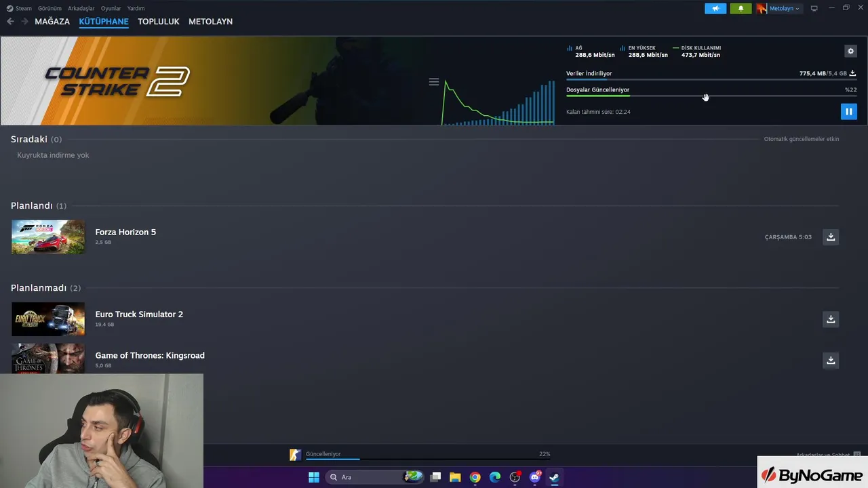
Task: Open Google Chrome from the taskbar
Action: [475, 477]
